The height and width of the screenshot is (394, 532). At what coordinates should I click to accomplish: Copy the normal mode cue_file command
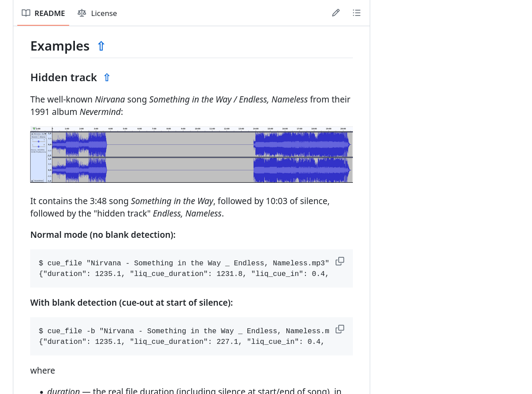tap(340, 261)
